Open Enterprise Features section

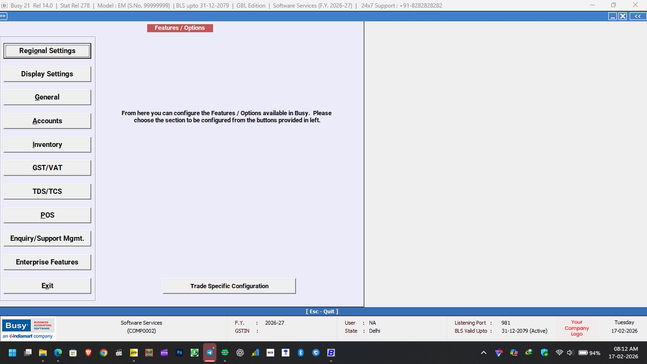(47, 262)
